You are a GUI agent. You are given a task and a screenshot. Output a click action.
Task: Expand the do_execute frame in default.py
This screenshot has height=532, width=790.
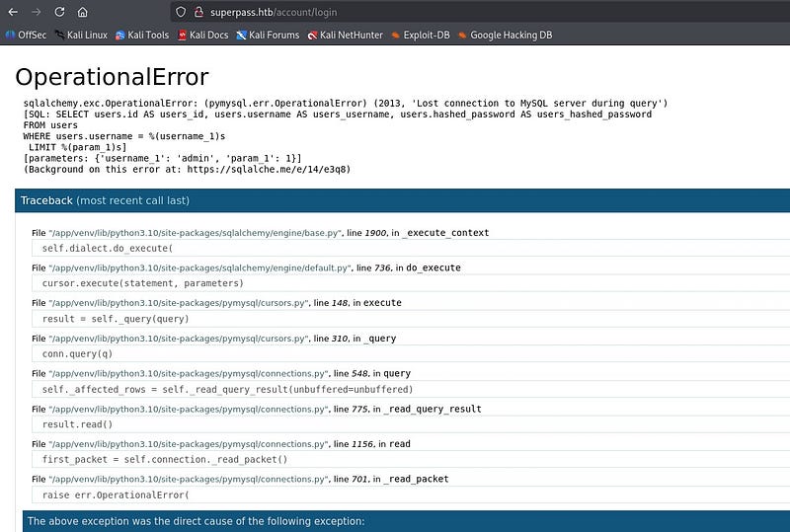pyautogui.click(x=245, y=267)
